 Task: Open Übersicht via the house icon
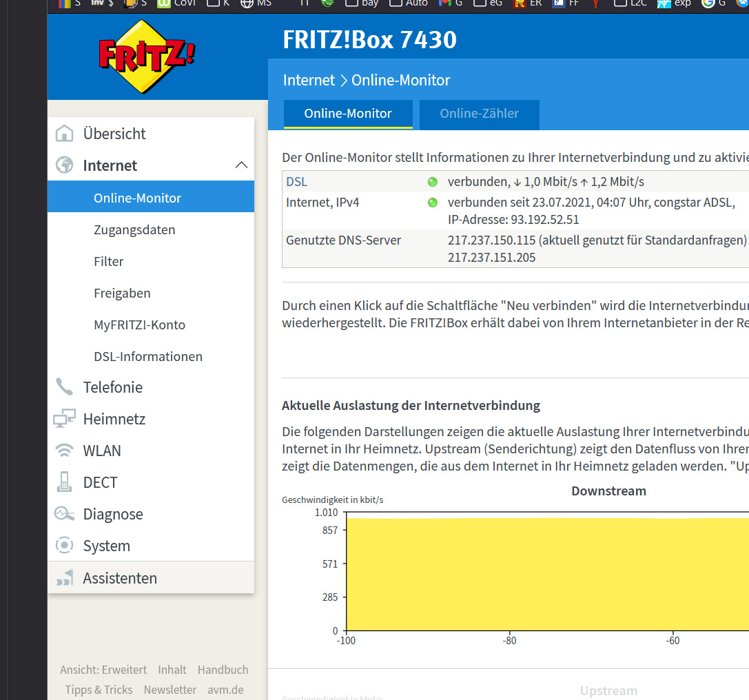point(64,134)
